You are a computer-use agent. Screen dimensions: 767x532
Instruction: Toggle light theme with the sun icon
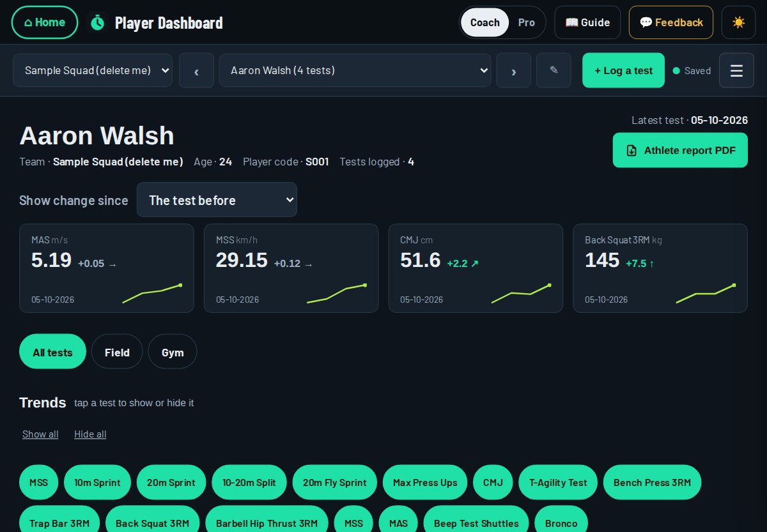pos(738,22)
